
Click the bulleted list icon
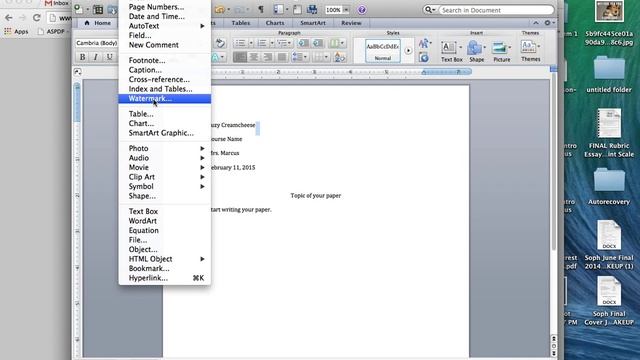(240, 43)
